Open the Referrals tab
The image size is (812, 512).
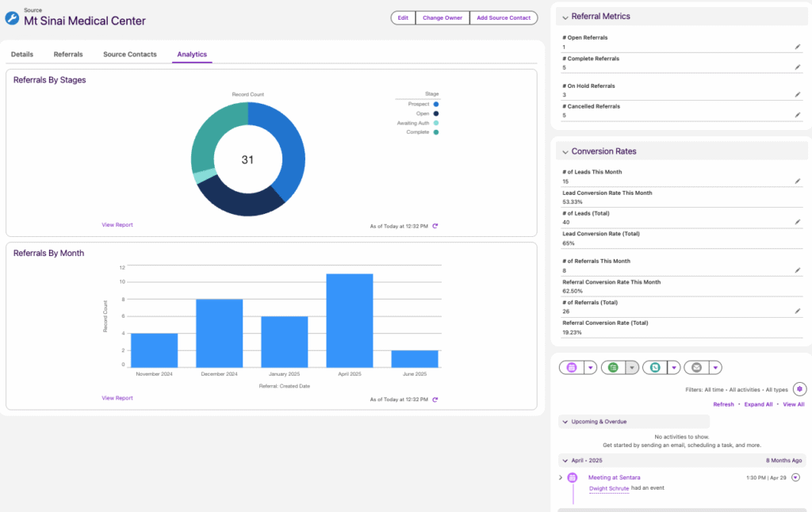[x=68, y=55]
